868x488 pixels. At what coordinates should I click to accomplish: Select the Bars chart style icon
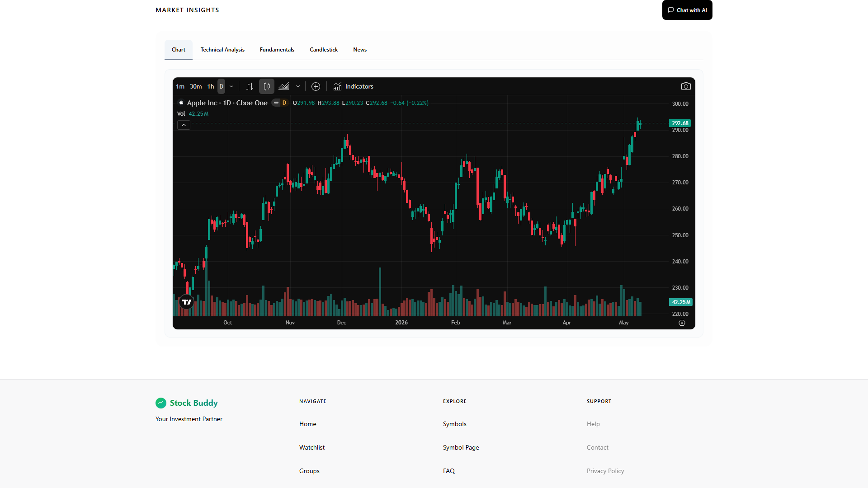pyautogui.click(x=250, y=86)
